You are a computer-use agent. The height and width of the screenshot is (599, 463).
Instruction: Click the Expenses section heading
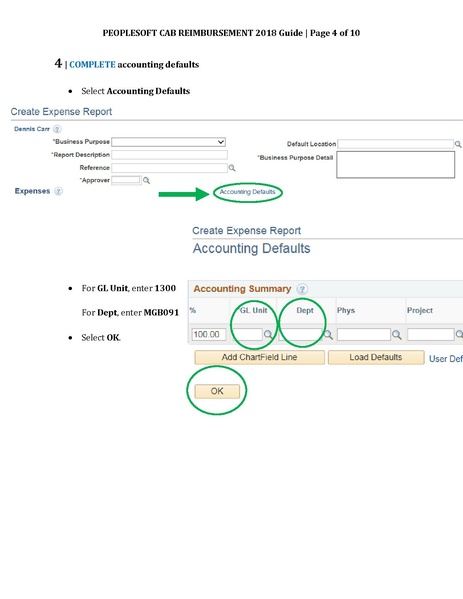point(32,191)
